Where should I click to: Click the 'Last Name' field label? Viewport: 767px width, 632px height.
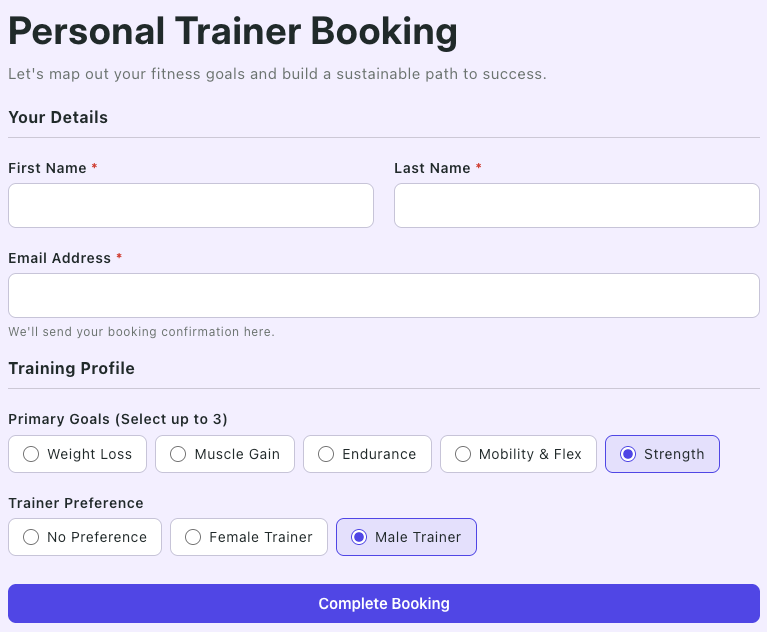(432, 168)
